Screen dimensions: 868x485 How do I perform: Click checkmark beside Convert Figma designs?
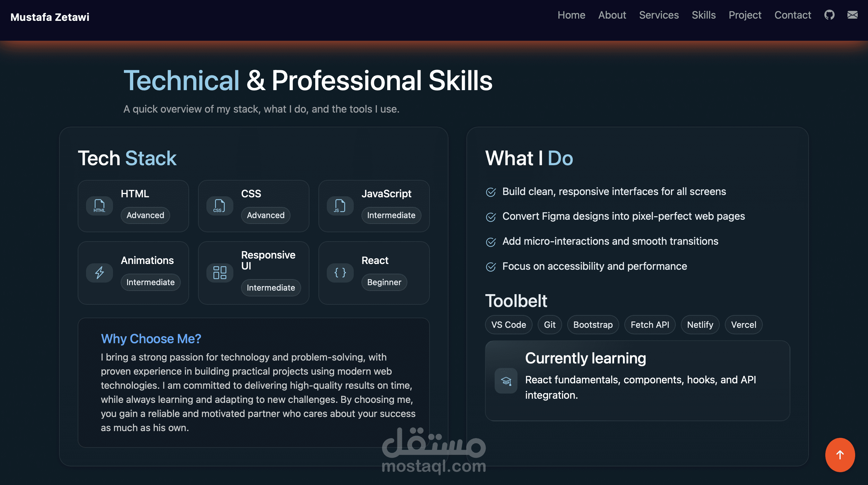coord(491,217)
